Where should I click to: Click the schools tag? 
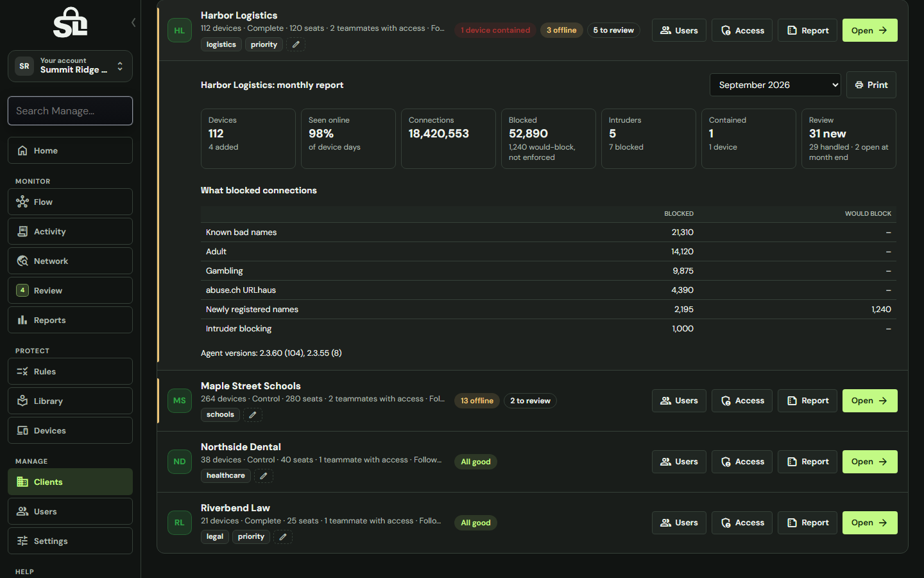point(220,415)
